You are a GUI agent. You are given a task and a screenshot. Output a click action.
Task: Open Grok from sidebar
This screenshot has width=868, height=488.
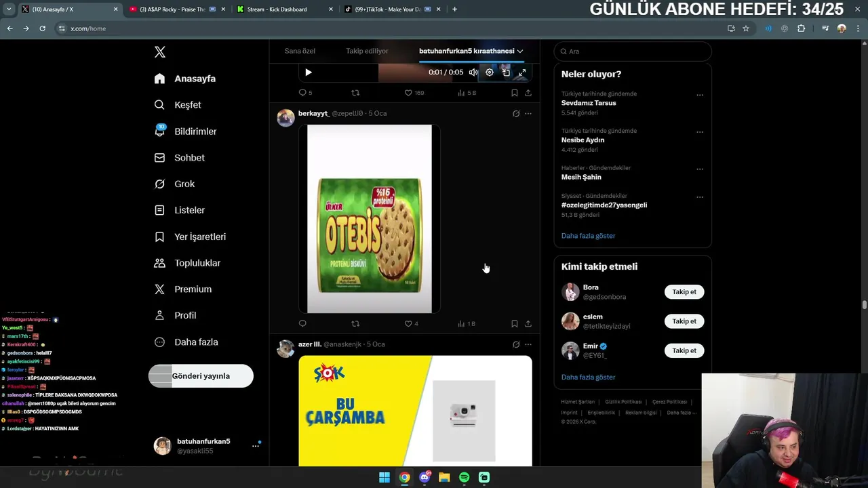(x=174, y=184)
